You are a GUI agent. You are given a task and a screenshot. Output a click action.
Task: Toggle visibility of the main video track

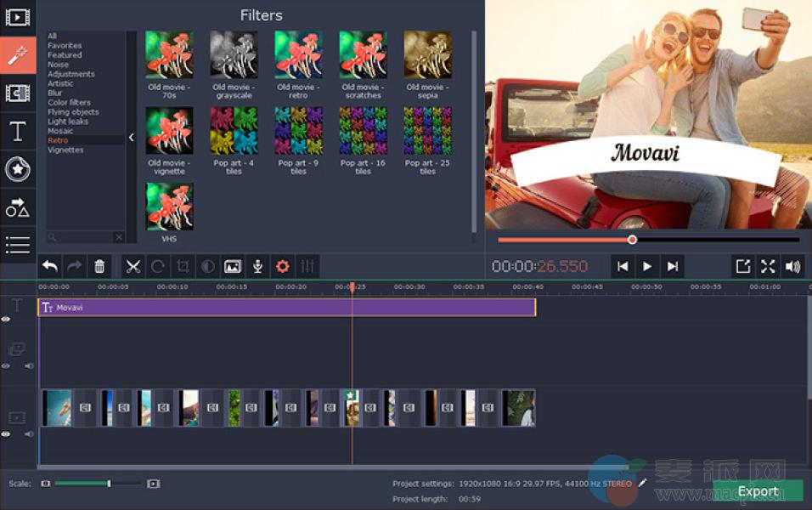click(x=6, y=434)
